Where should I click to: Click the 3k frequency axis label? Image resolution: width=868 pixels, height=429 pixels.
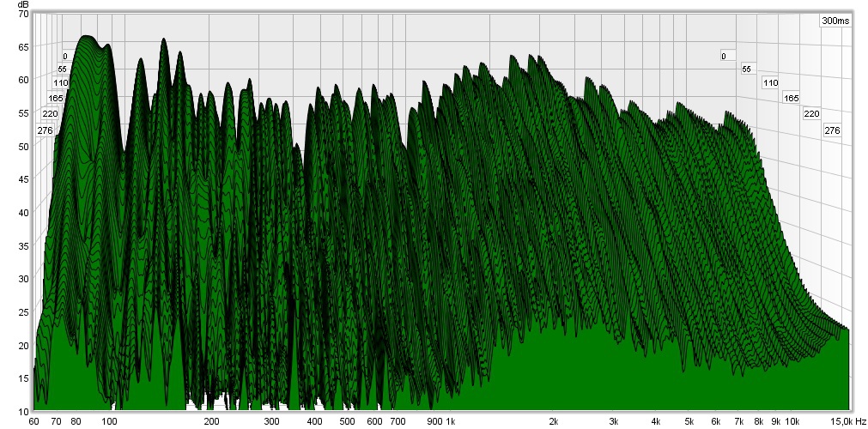(613, 421)
